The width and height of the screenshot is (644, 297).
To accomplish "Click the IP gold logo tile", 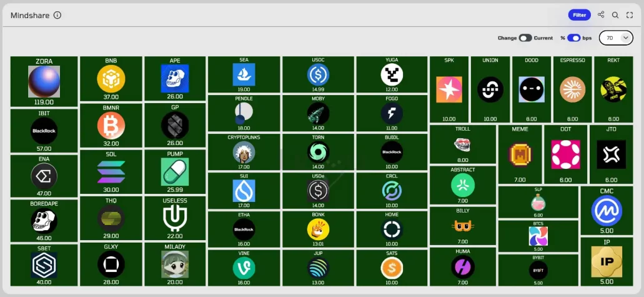I will pos(607,261).
